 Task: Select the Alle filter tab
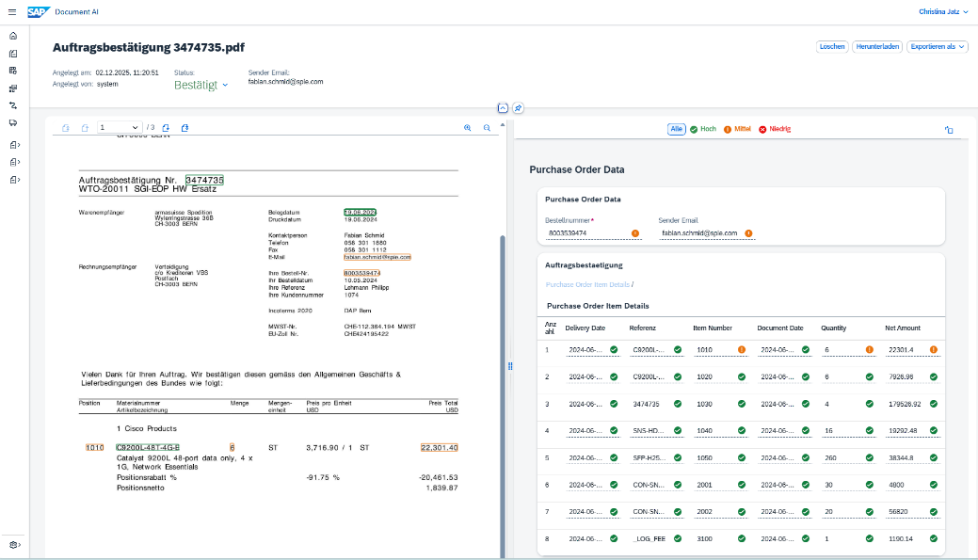point(676,129)
